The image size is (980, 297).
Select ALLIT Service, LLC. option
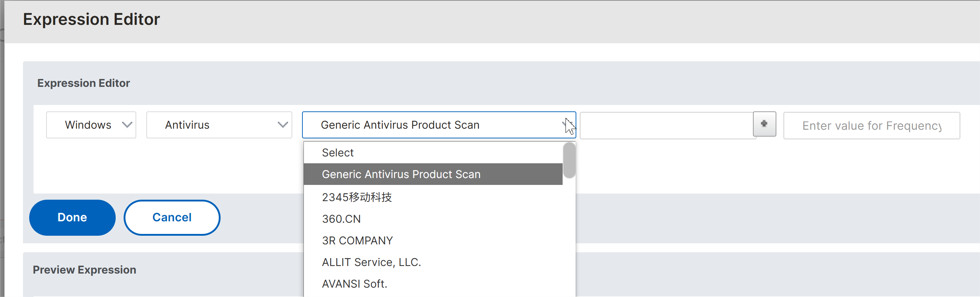[433, 262]
